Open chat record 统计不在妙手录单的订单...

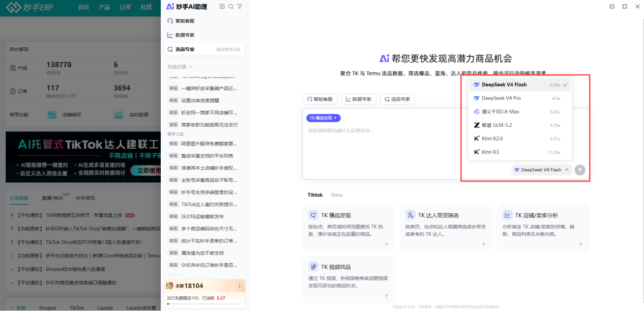(x=204, y=241)
